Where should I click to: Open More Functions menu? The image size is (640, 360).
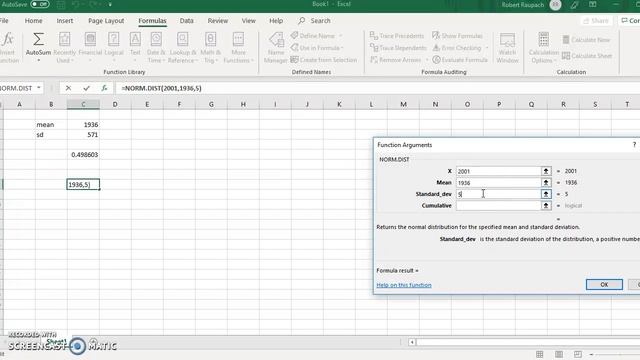(x=238, y=48)
